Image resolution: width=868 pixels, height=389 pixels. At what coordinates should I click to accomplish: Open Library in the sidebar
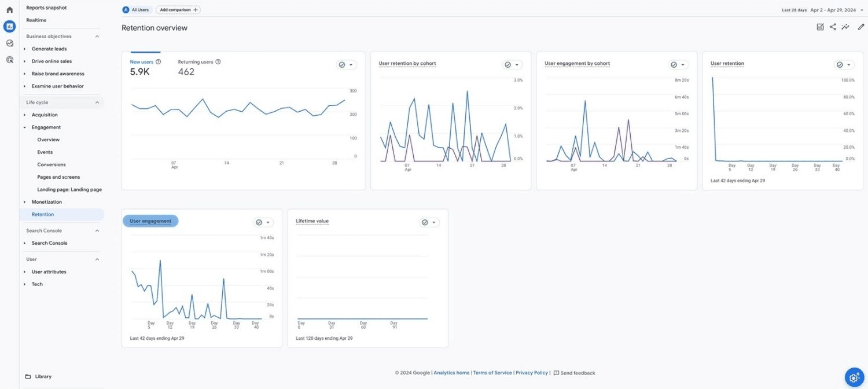(43, 376)
